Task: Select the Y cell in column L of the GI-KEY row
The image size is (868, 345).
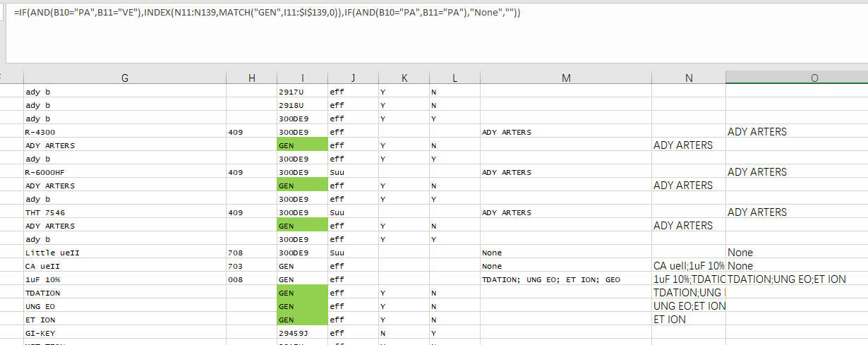Action: click(455, 333)
